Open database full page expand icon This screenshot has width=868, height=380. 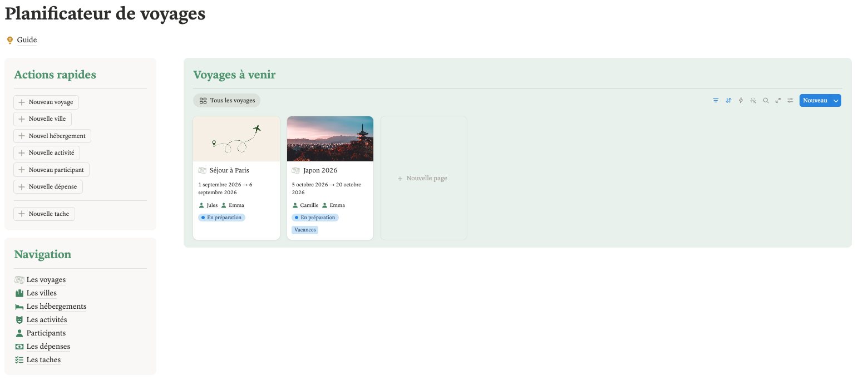tap(778, 101)
